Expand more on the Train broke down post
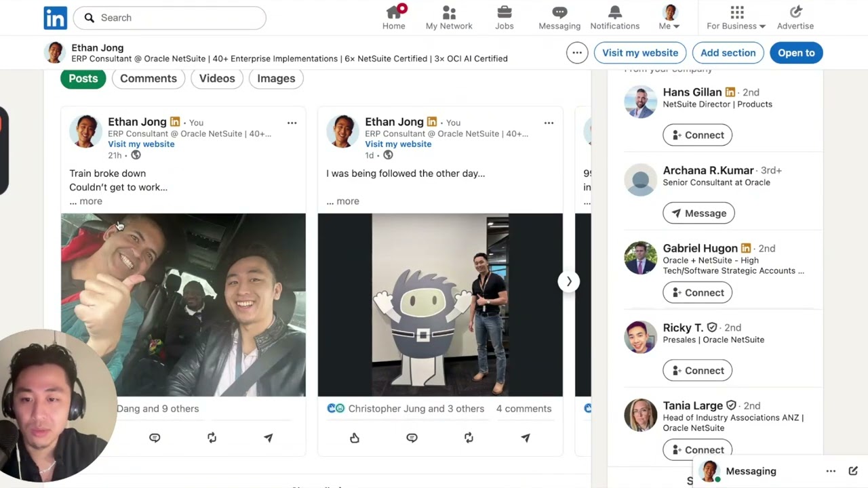The height and width of the screenshot is (488, 868). click(86, 201)
